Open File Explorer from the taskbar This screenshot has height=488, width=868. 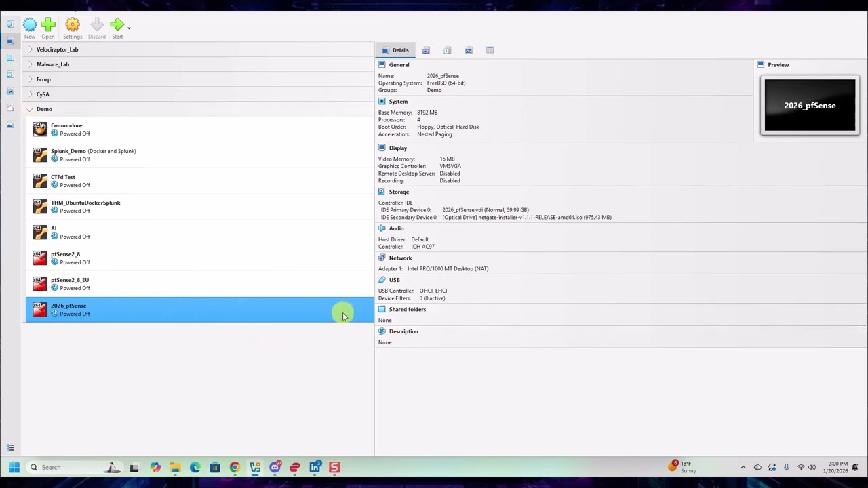coord(175,467)
